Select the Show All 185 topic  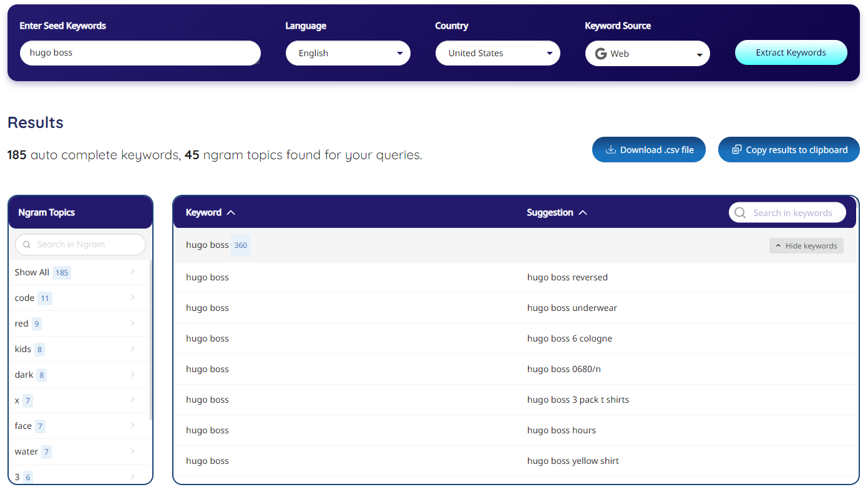point(79,272)
